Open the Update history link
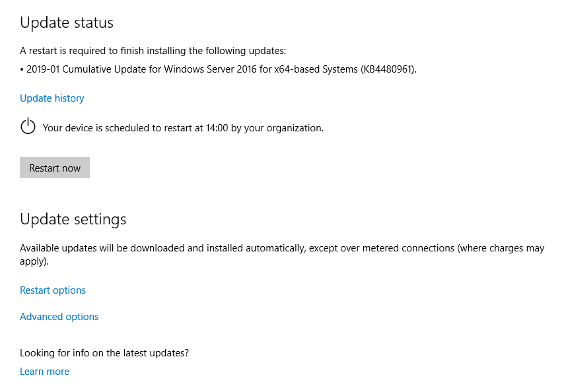564x392 pixels. point(52,98)
